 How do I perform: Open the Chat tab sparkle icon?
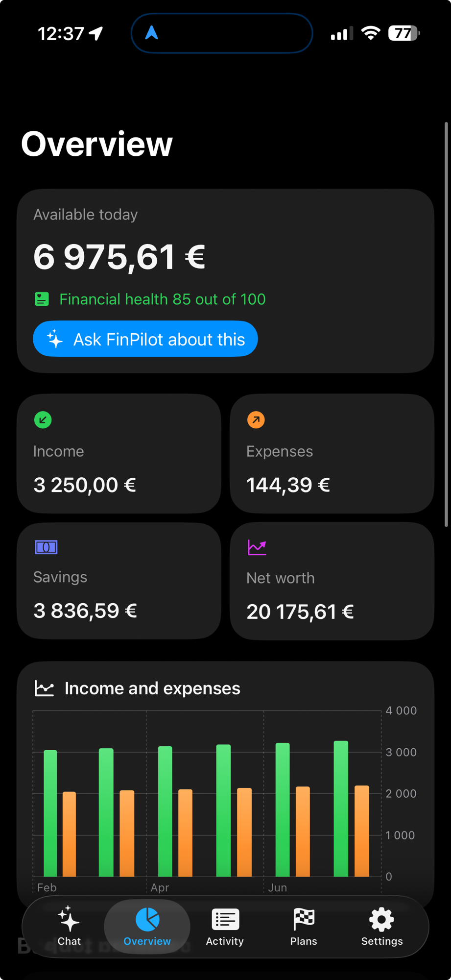69,918
